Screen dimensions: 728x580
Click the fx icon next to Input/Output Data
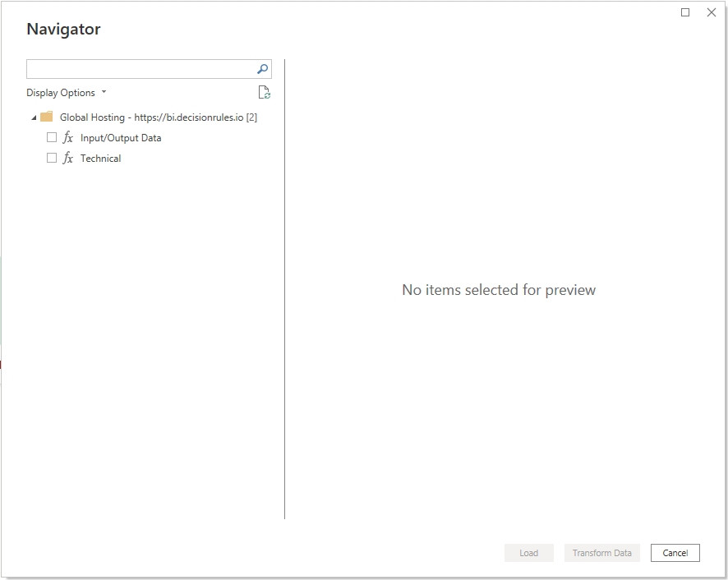click(x=68, y=138)
